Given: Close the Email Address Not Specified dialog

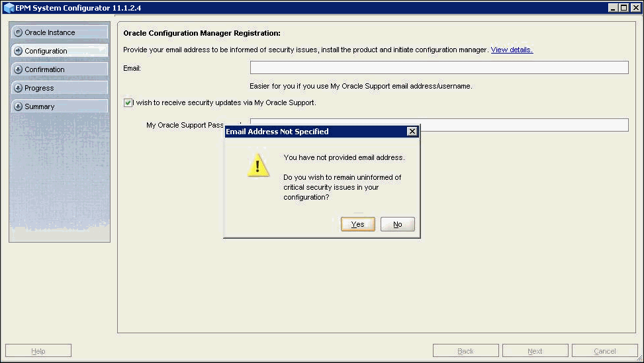Looking at the screenshot, I should pyautogui.click(x=412, y=132).
